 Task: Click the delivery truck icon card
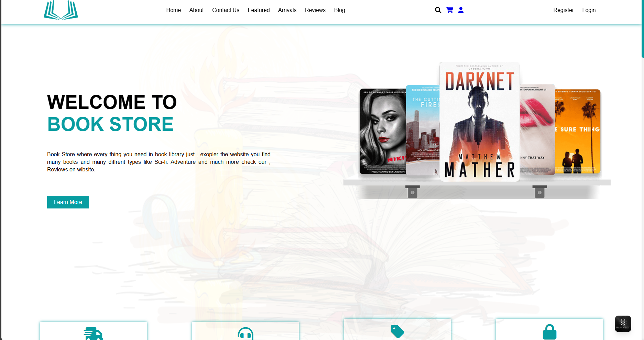(x=94, y=331)
